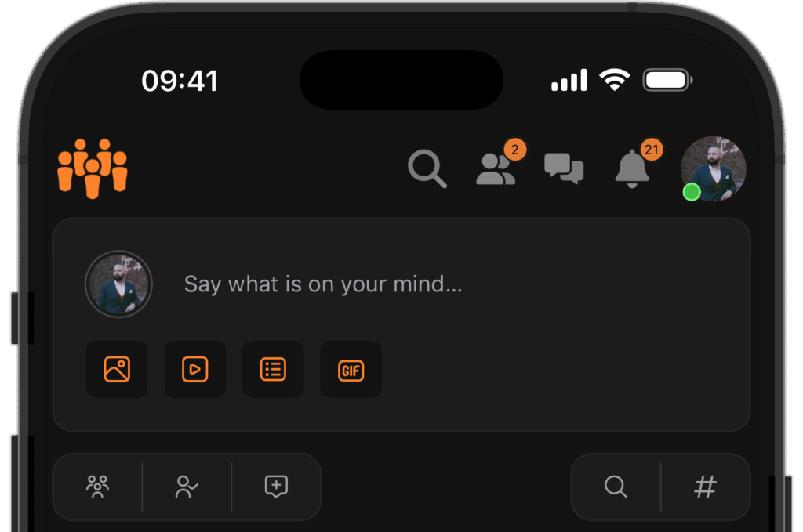803x532 pixels.
Task: Tap the orange people group logo
Action: pyautogui.click(x=93, y=168)
